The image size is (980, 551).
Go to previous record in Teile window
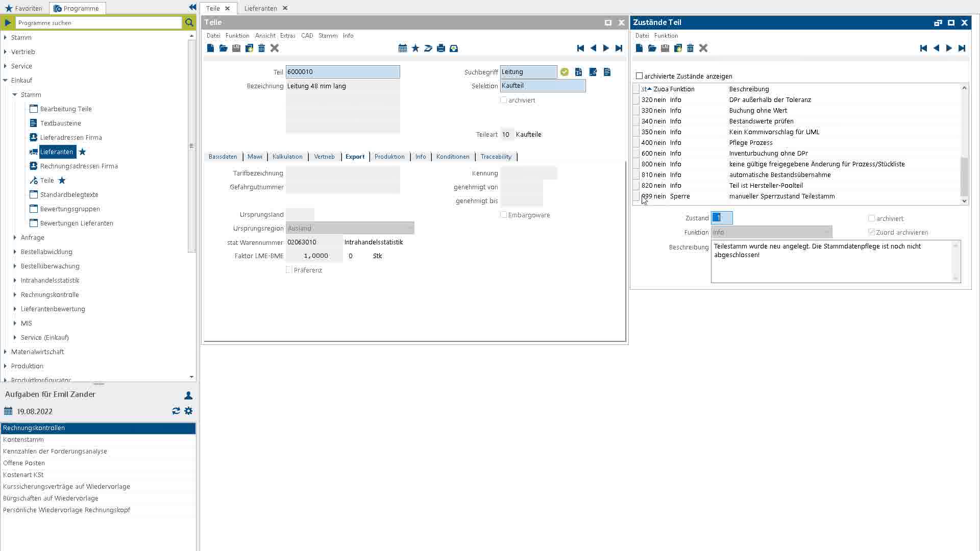coord(593,48)
